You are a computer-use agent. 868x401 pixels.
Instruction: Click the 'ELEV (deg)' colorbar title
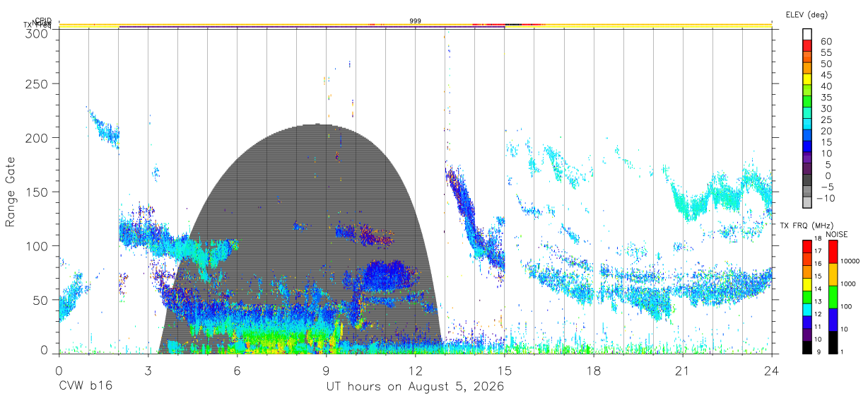(x=807, y=15)
